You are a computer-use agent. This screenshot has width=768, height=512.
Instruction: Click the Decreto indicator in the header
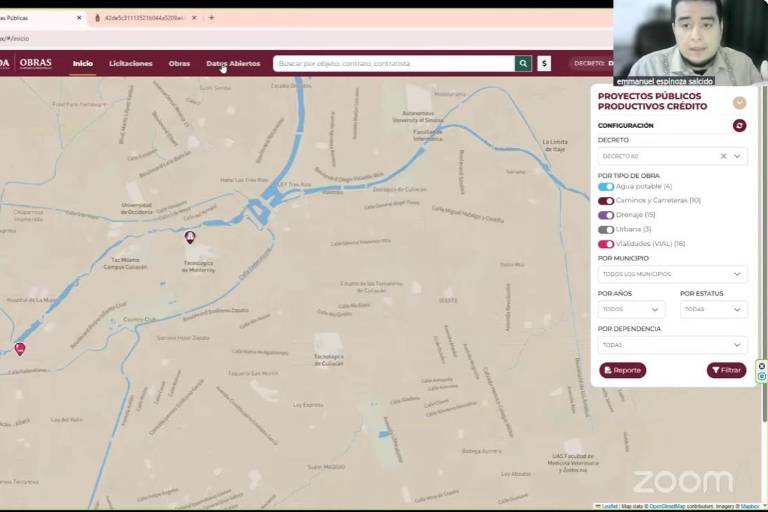[x=593, y=63]
